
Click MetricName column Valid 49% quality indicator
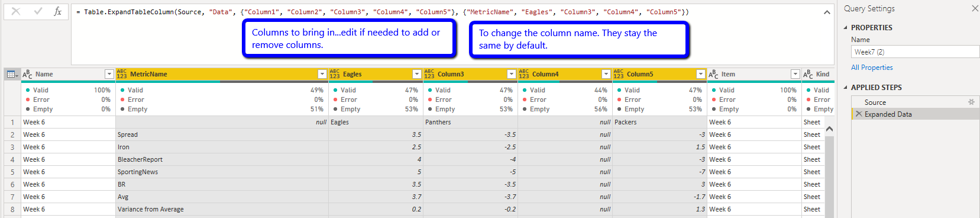[x=222, y=90]
